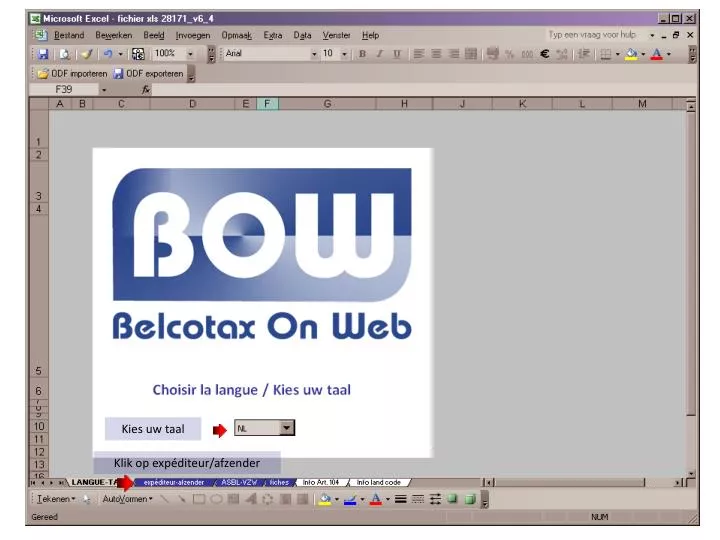Switch to the expéditeur-afzender sheet tab
Image resolution: width=720 pixels, height=540 pixels.
174,483
